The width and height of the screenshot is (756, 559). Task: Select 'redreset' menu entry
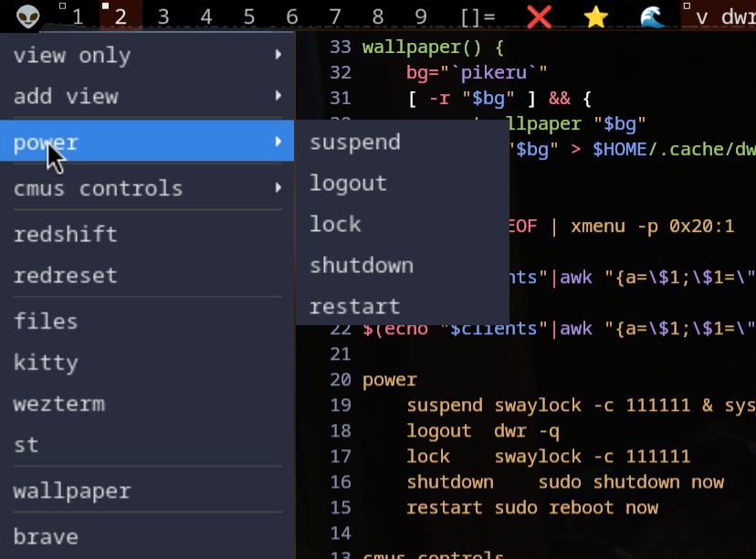[x=147, y=275]
